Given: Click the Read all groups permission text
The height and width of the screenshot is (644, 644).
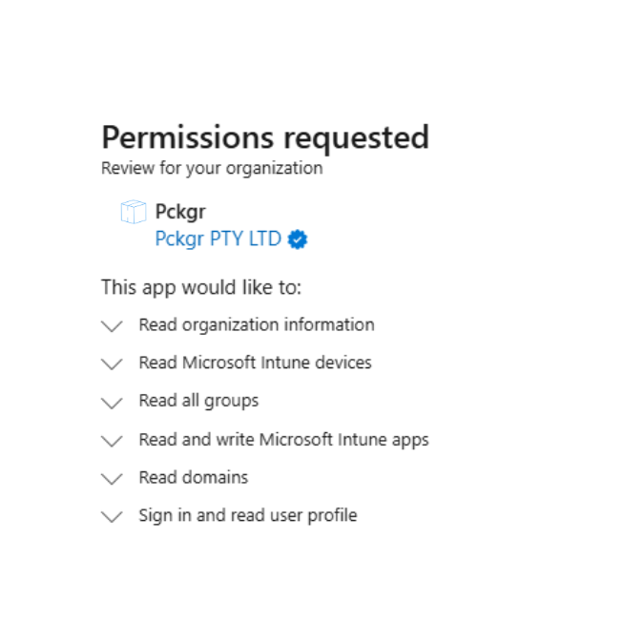Looking at the screenshot, I should pos(198,401).
